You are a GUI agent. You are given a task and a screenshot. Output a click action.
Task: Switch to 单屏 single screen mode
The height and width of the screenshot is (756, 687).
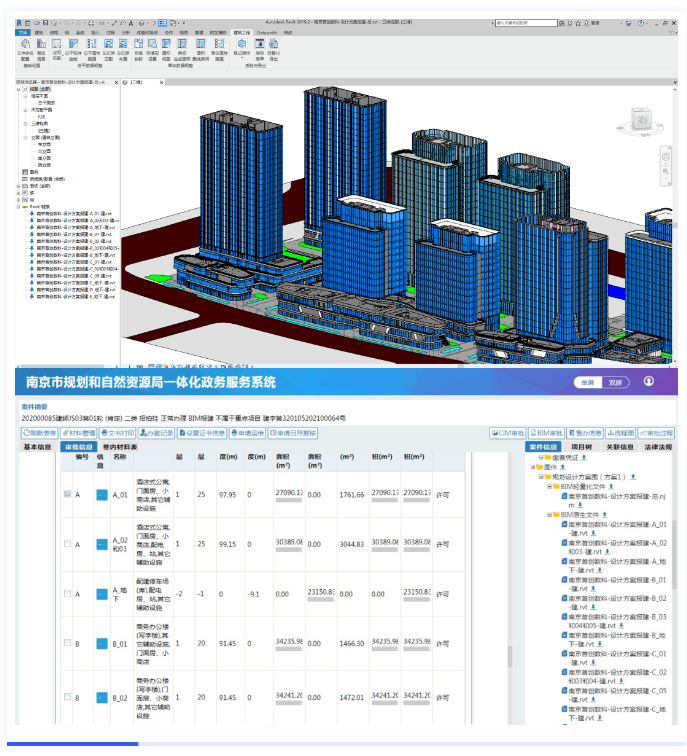(x=588, y=382)
